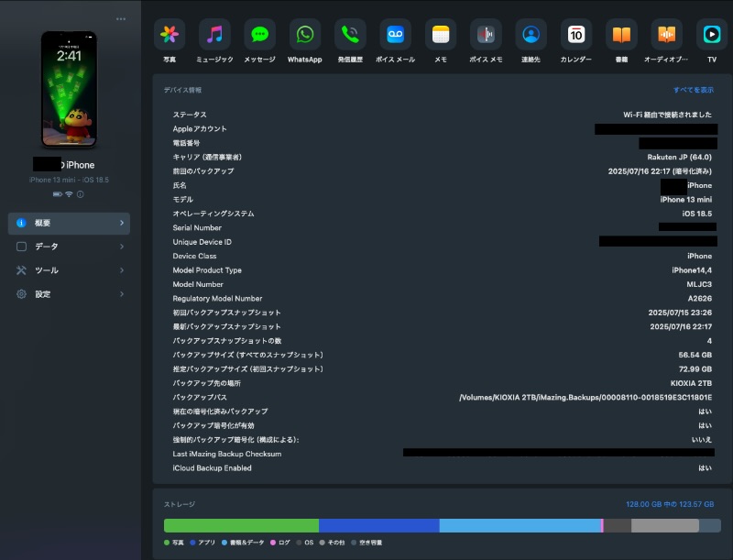Image resolution: width=733 pixels, height=560 pixels.
Task: Open the WhatsApp icon
Action: (305, 35)
